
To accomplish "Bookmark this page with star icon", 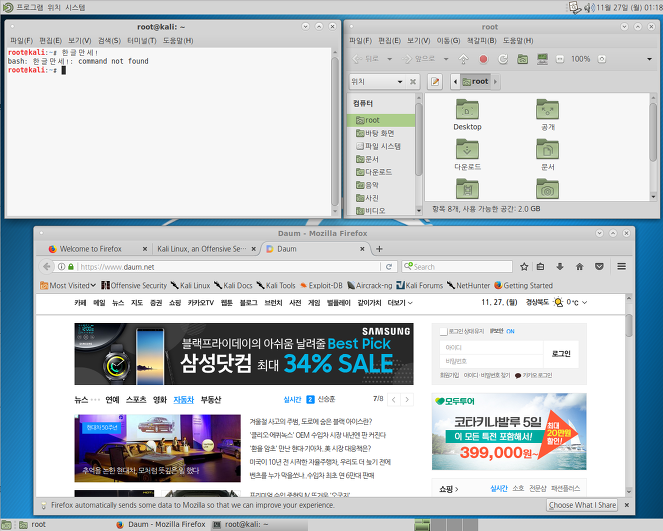I will tap(524, 266).
